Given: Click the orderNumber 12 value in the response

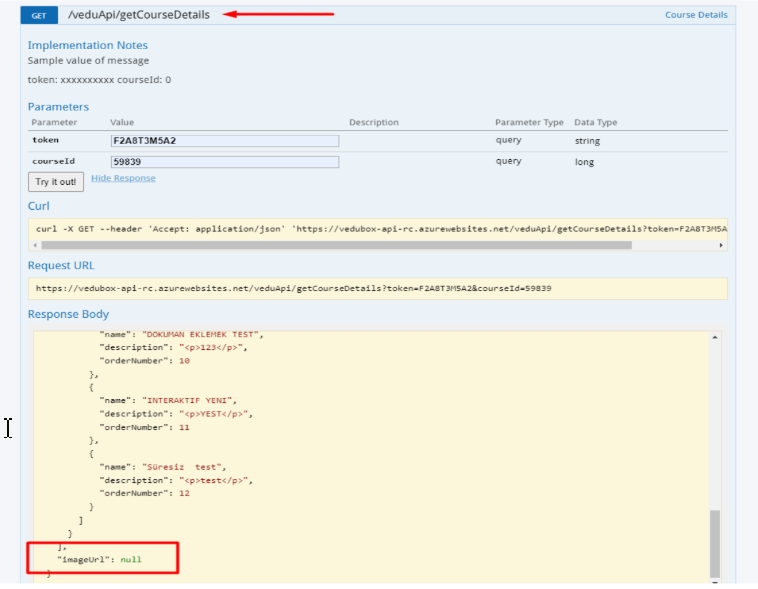Looking at the screenshot, I should 183,493.
